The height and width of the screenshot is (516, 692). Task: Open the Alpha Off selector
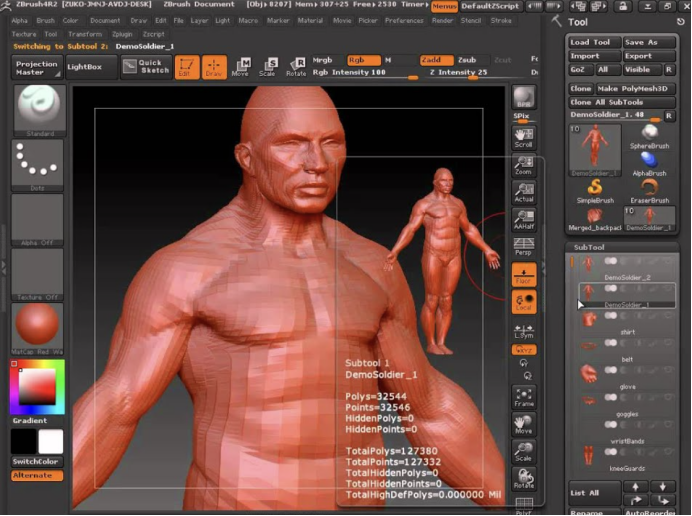(x=38, y=220)
